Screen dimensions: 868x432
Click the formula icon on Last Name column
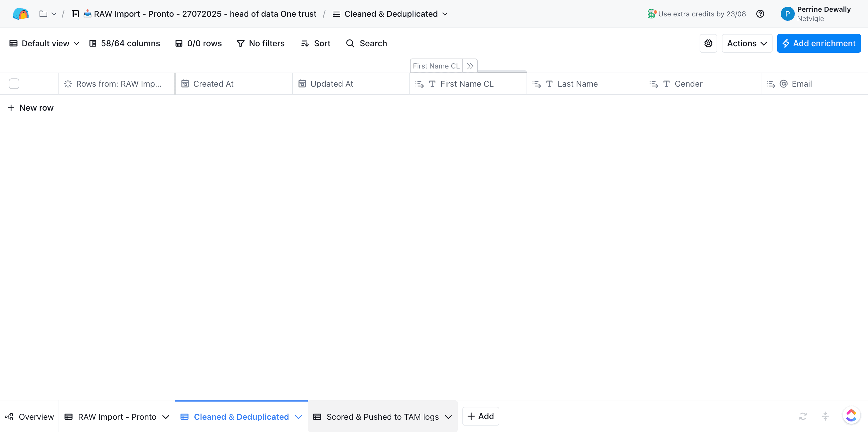537,84
